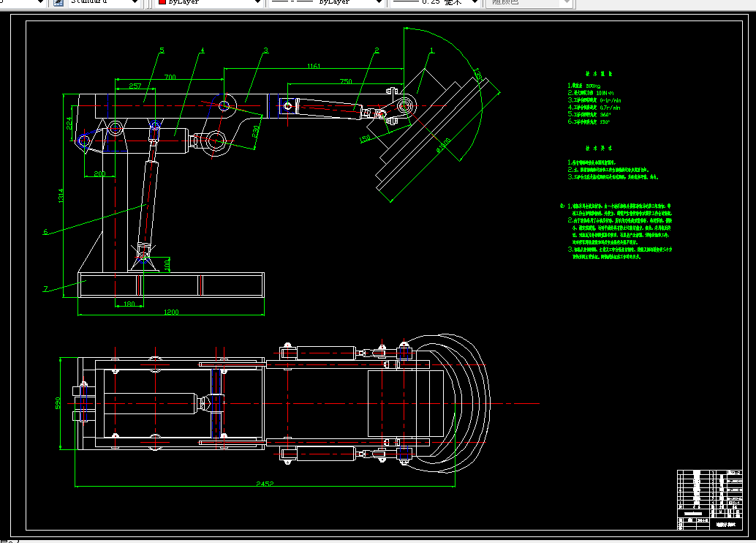
Task: Select the 700 dimension at top left
Action: click(x=170, y=77)
